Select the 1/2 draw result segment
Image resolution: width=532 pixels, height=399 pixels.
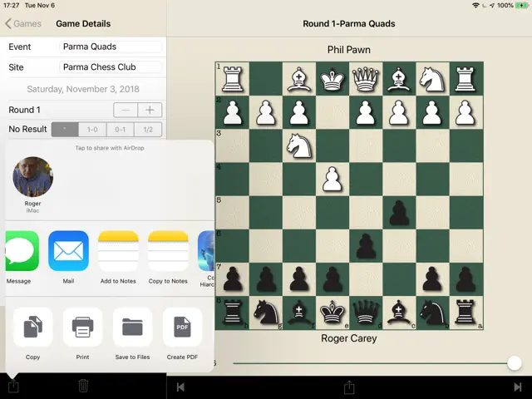148,130
